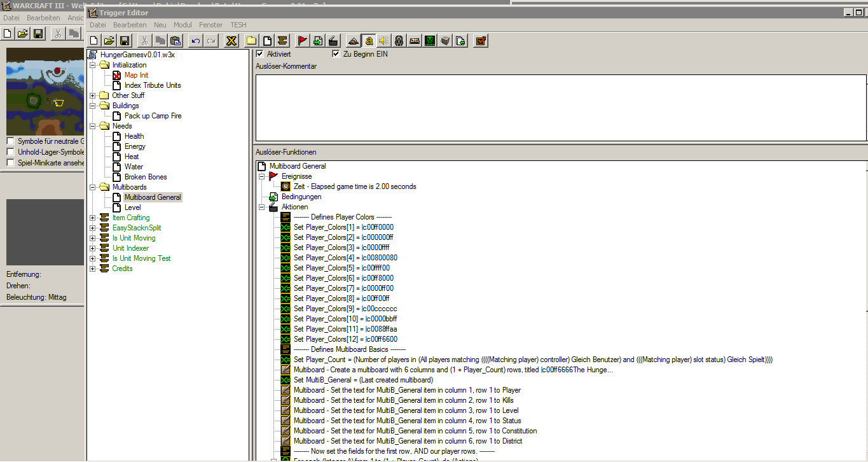Collapse the Buildings folder

[93, 106]
